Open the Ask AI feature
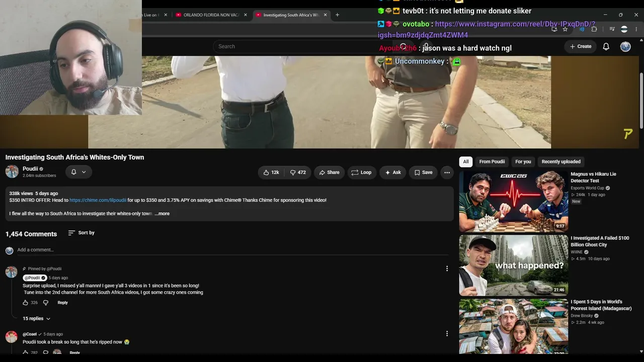This screenshot has width=644, height=362. [393, 172]
